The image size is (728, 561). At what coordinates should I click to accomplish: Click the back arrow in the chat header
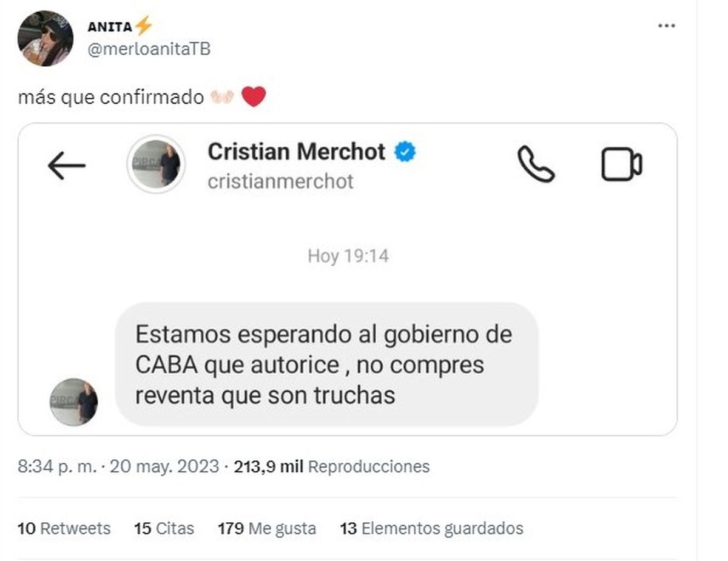pos(66,165)
